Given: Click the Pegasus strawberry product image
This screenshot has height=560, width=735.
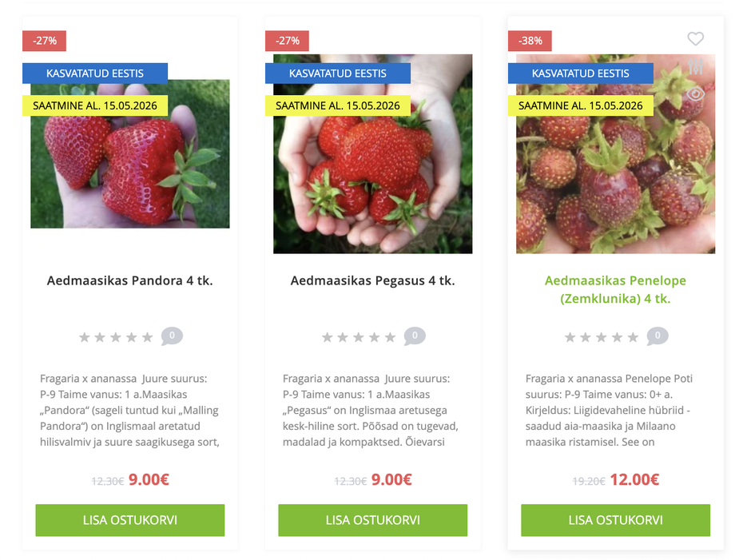Looking at the screenshot, I should click(372, 153).
